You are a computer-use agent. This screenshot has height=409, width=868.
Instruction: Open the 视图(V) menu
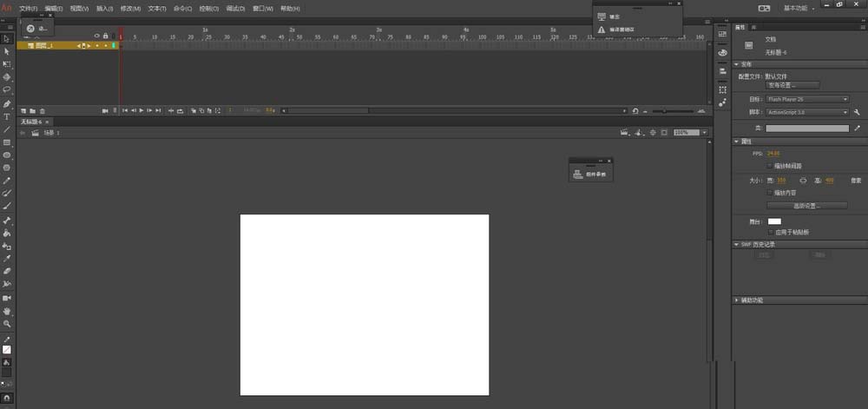click(x=79, y=9)
